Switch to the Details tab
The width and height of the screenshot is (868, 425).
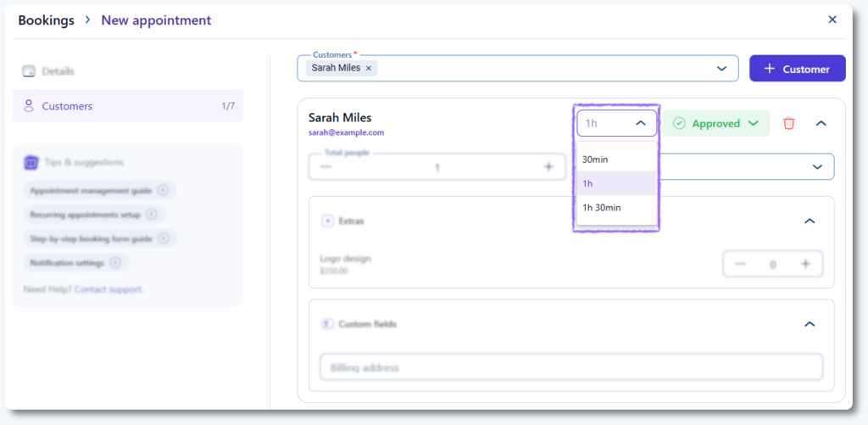click(58, 71)
